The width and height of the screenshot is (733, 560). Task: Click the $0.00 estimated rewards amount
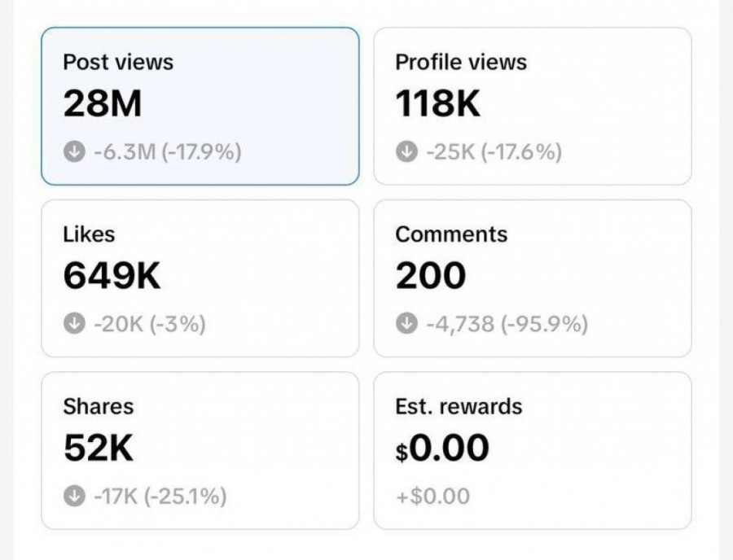442,448
